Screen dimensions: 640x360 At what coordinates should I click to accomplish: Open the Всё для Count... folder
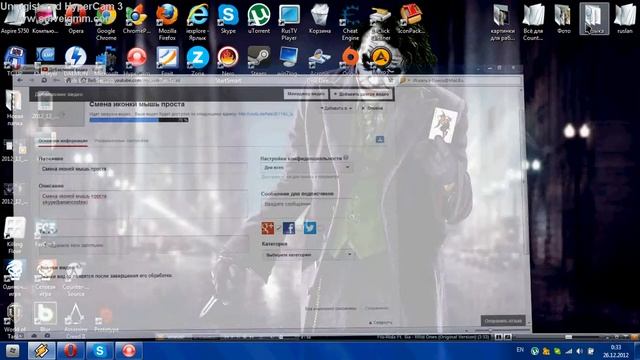coord(533,21)
